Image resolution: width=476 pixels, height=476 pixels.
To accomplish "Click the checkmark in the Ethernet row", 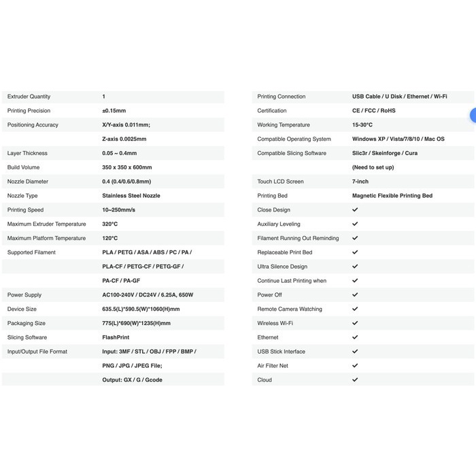I will coord(355,337).
